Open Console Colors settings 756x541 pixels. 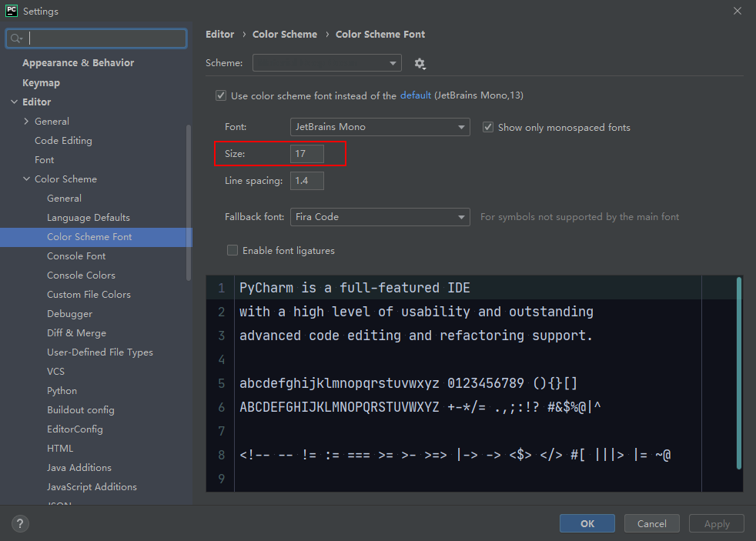(x=81, y=275)
